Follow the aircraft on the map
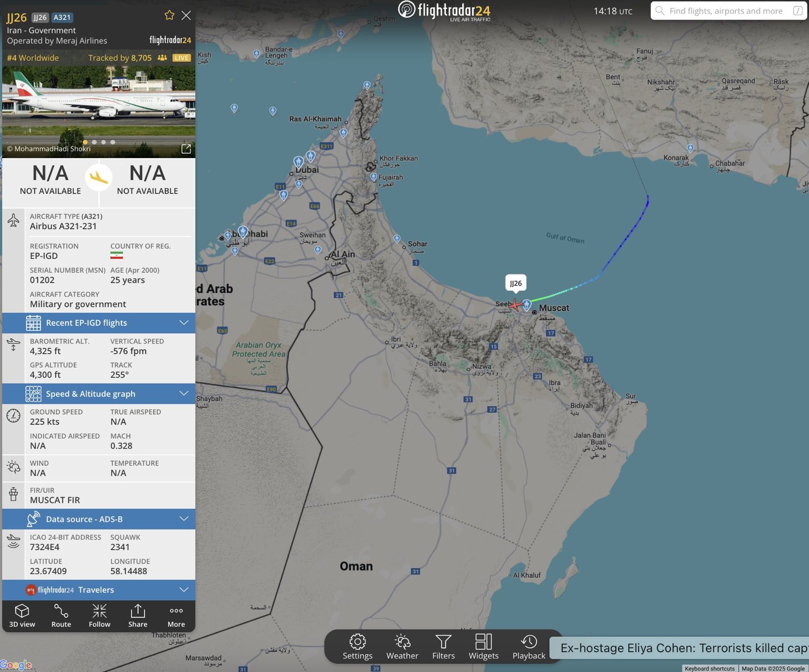 (x=100, y=615)
